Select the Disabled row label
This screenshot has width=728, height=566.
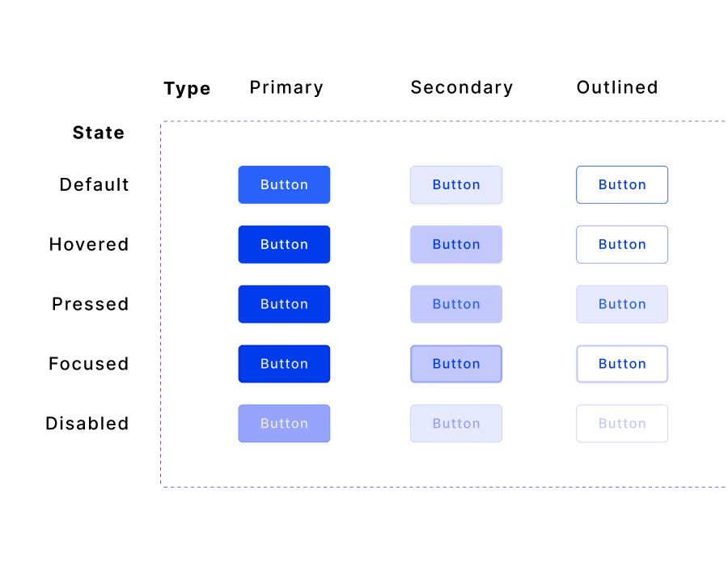(87, 424)
